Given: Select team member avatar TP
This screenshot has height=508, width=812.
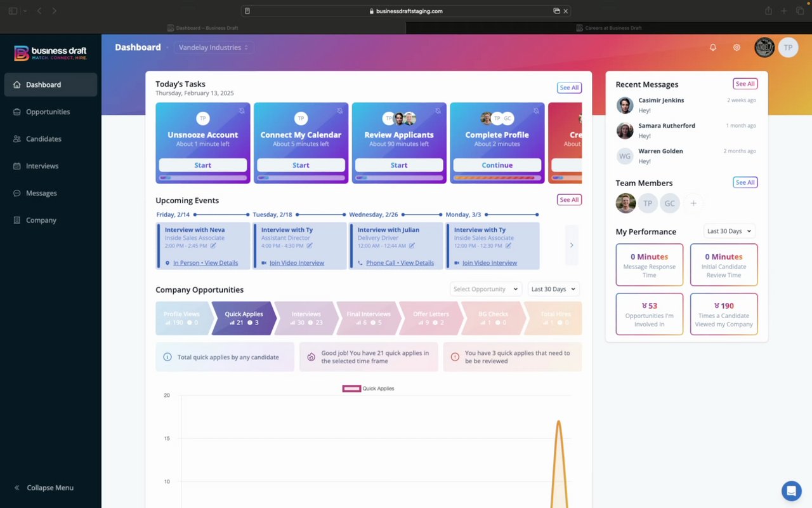Looking at the screenshot, I should point(648,203).
